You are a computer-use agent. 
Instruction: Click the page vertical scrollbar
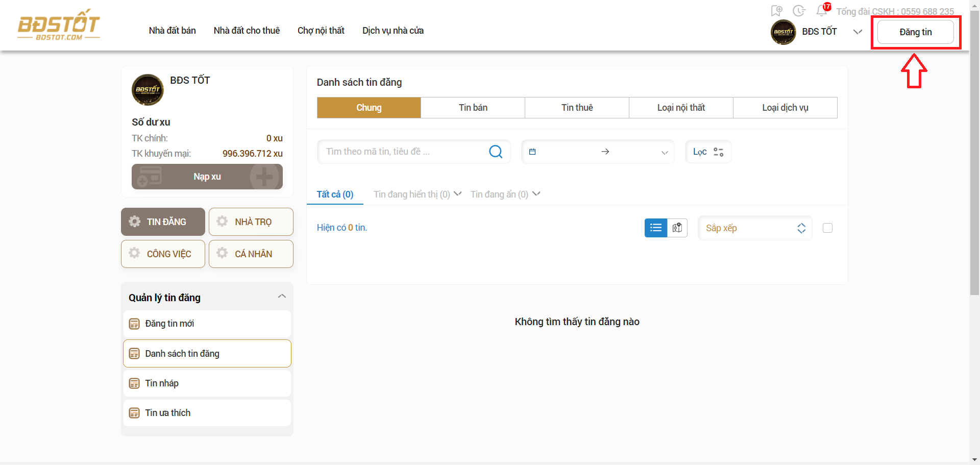pos(974,153)
